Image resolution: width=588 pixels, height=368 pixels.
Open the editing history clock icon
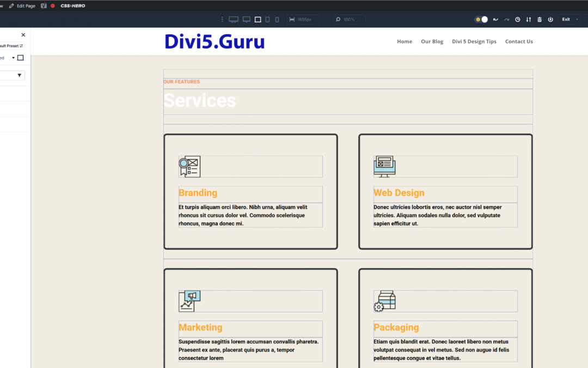(x=518, y=20)
